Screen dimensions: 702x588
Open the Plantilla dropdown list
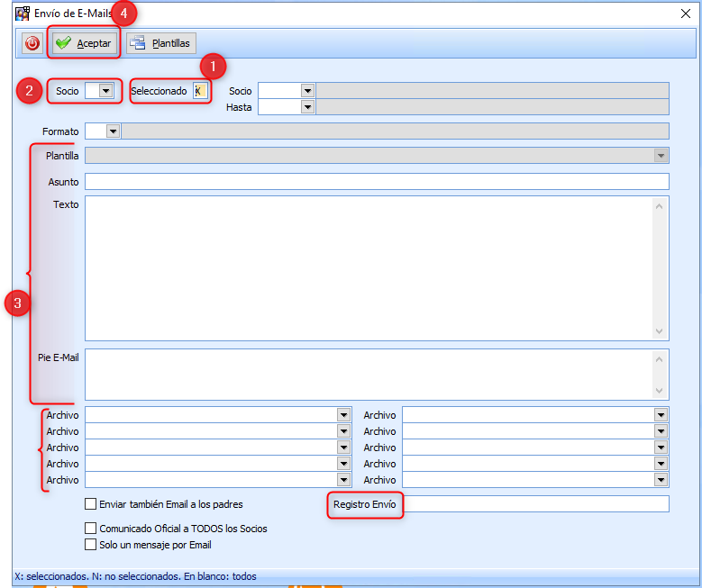661,156
